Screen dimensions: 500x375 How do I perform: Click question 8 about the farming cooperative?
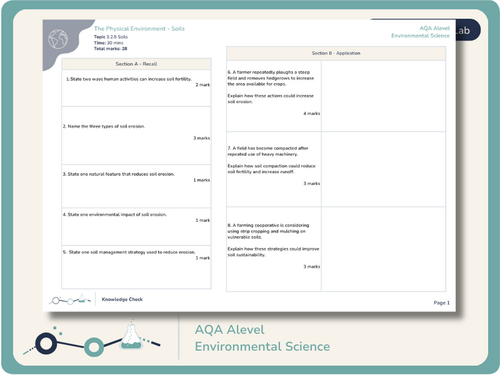pos(273,240)
